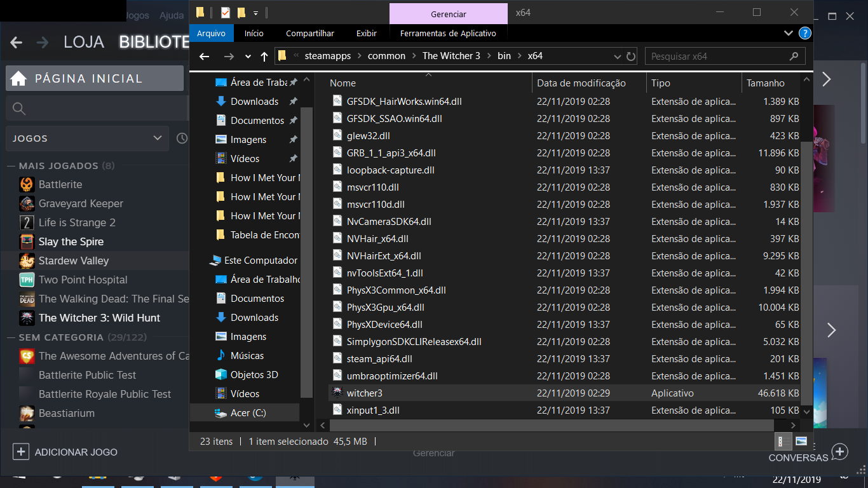Click navigation pane vertical scrollbar
868x488 pixels.
[x=306, y=251]
